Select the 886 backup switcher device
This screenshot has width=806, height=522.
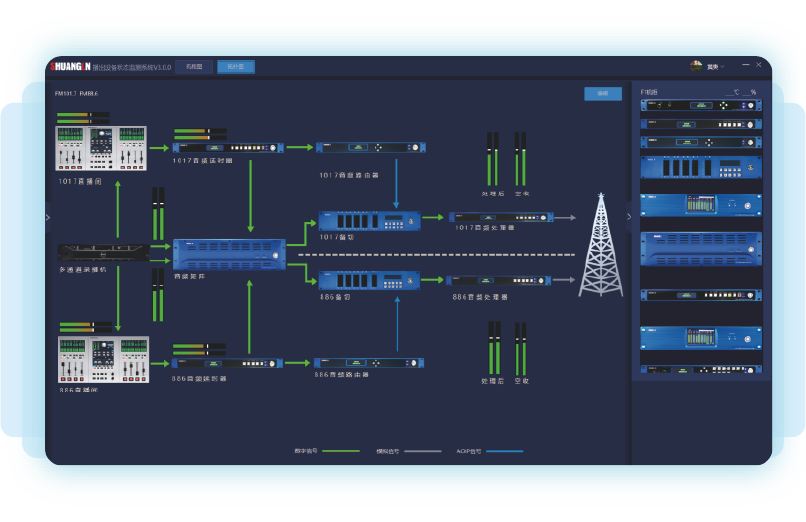pos(369,281)
